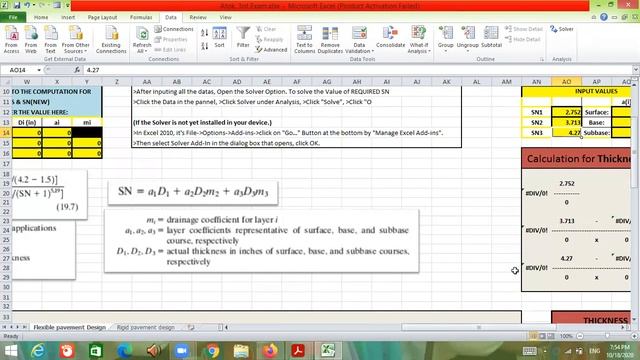Image resolution: width=640 pixels, height=360 pixels.
Task: Click zoom out minus button
Action: 580,336
